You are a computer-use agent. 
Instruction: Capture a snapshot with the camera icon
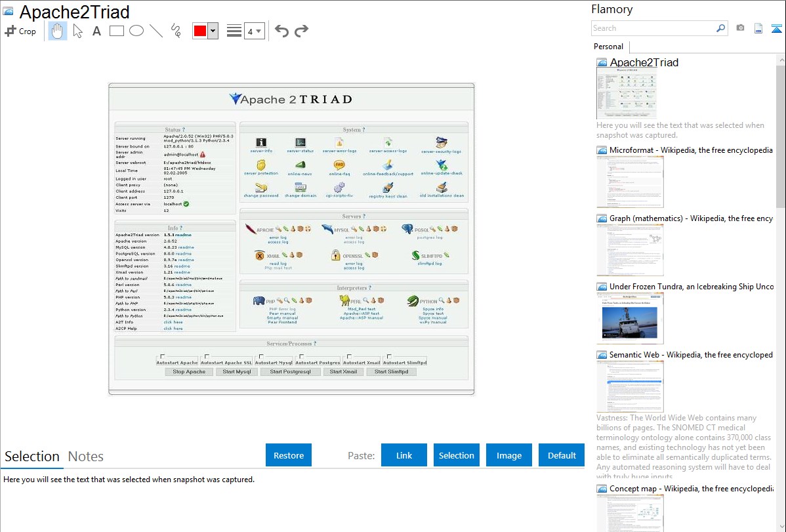tap(740, 28)
